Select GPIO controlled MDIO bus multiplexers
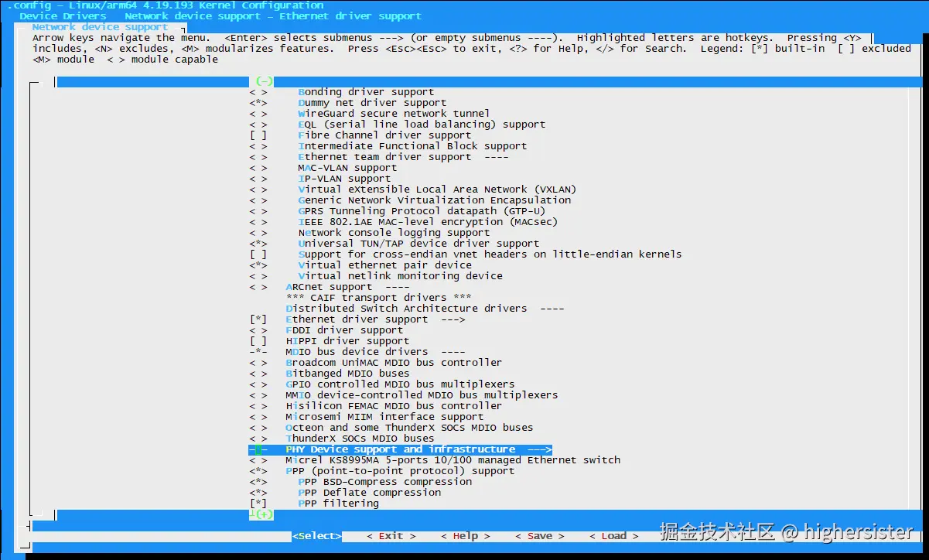 point(400,384)
